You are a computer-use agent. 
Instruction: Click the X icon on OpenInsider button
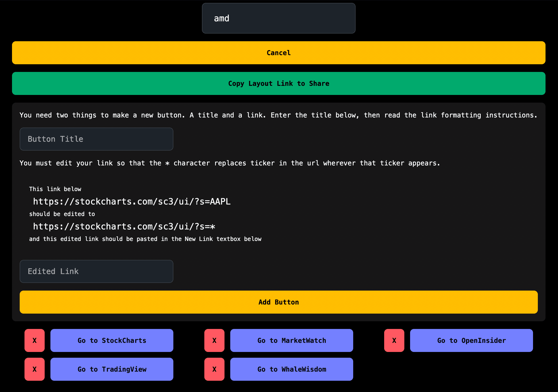394,340
